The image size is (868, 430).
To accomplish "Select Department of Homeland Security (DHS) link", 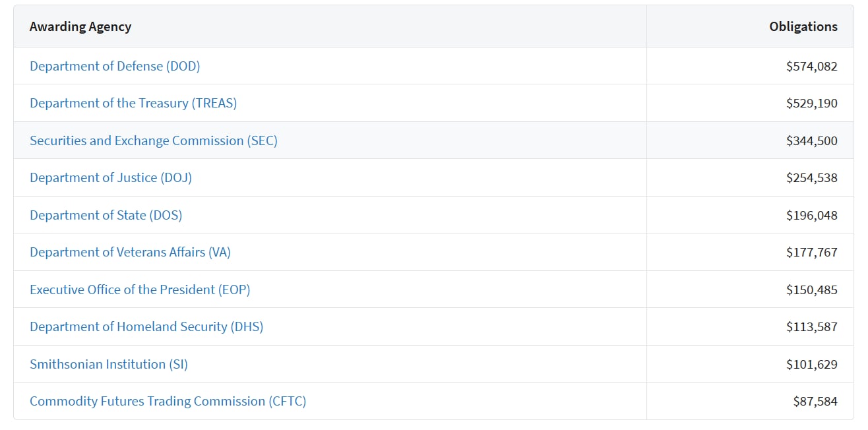I will point(146,326).
